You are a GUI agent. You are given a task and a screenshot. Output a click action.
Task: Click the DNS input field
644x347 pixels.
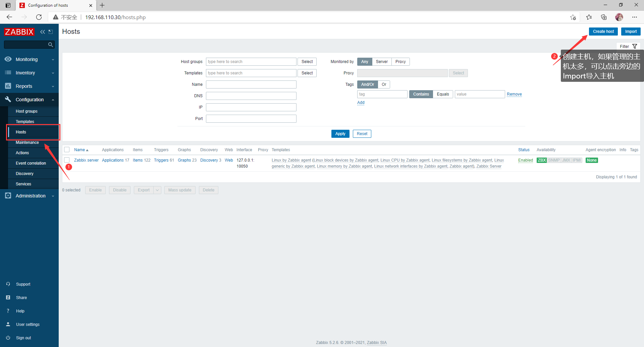coord(251,96)
